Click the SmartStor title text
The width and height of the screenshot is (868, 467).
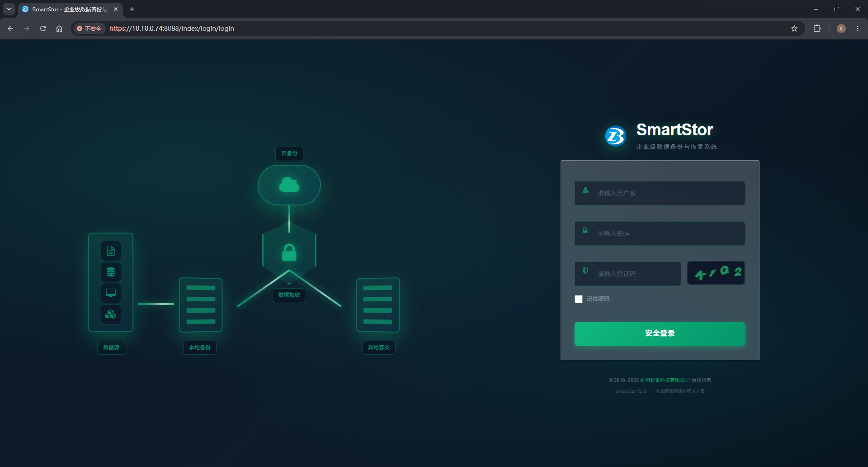tap(675, 130)
